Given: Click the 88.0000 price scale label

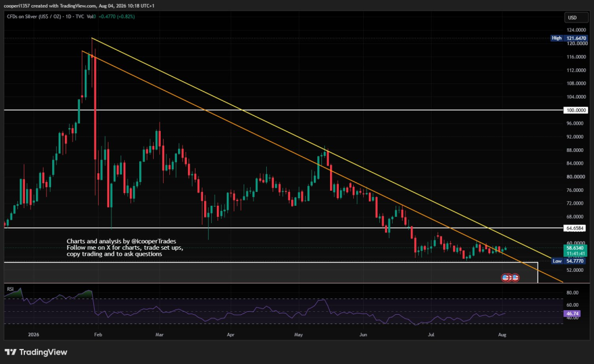Looking at the screenshot, I should point(576,150).
